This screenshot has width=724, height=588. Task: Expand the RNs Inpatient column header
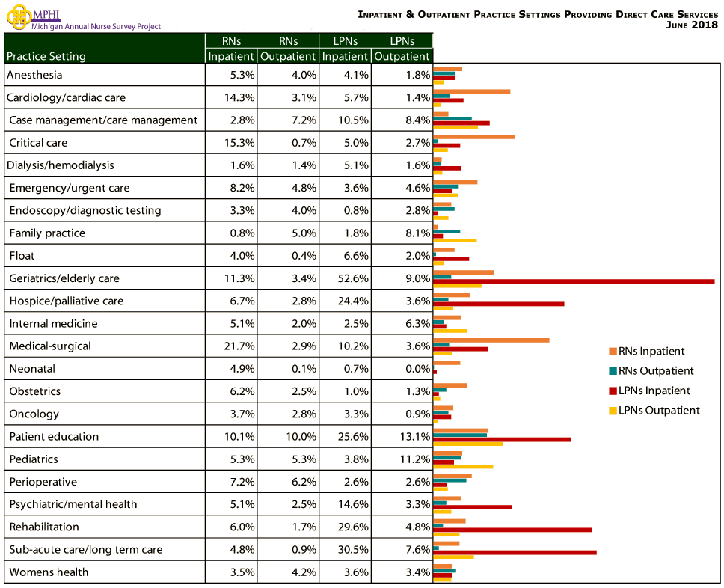click(x=230, y=48)
